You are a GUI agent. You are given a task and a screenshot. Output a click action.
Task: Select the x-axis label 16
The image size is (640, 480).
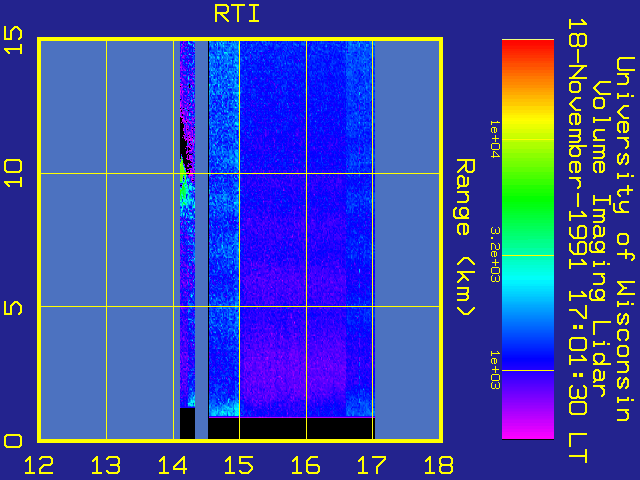[x=306, y=465]
